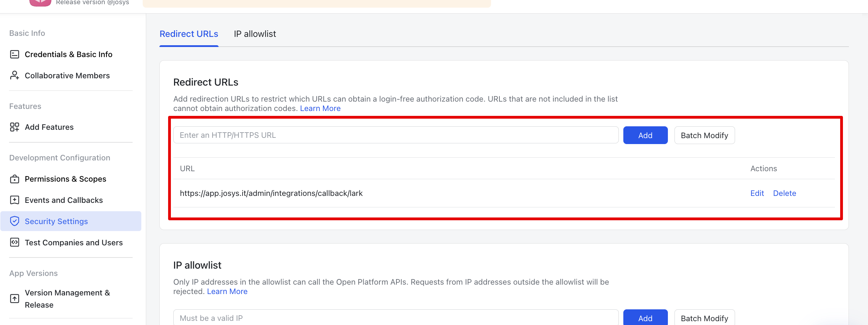The image size is (868, 325).
Task: Focus the Must be a valid IP field
Action: 396,318
